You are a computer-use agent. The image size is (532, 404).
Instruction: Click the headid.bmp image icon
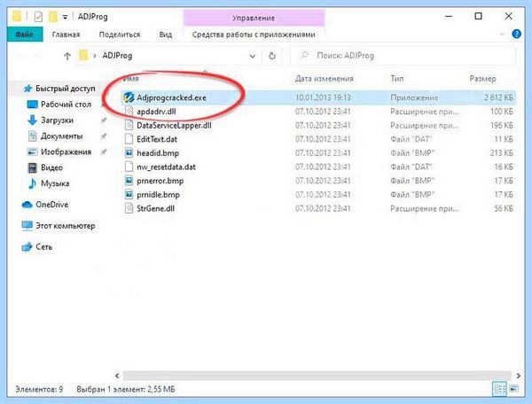[129, 153]
